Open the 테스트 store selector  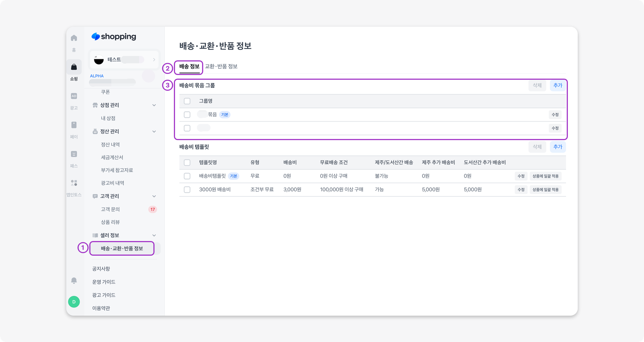(124, 60)
